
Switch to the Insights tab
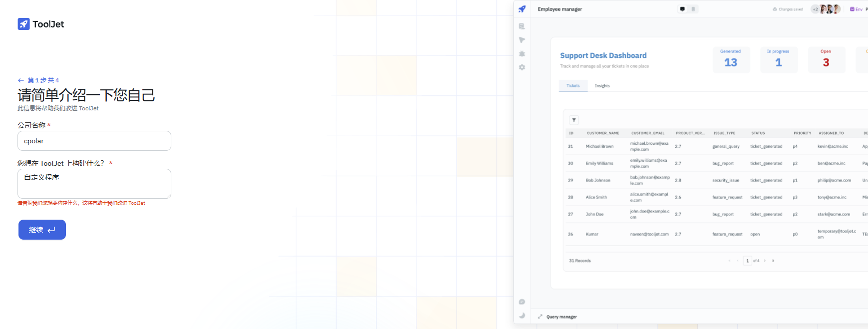602,86
